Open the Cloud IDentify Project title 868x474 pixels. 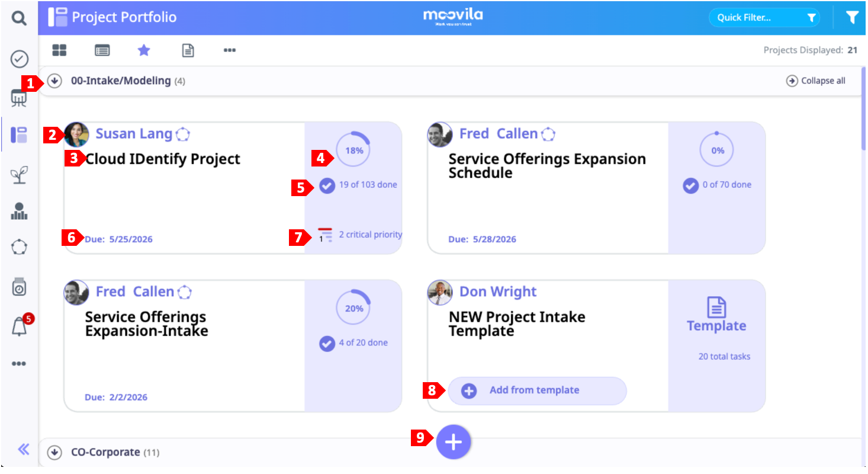(x=163, y=159)
